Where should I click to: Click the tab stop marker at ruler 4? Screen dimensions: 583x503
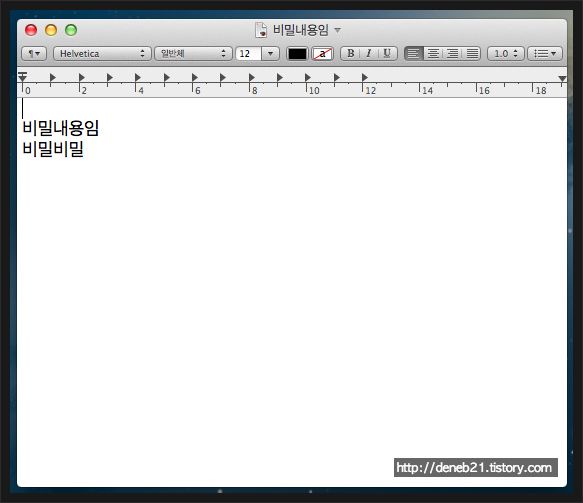[x=138, y=77]
